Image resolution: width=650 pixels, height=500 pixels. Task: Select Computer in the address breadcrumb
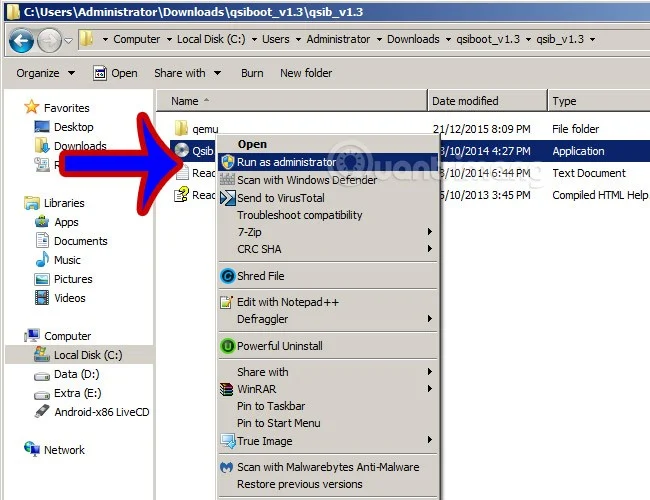click(136, 39)
